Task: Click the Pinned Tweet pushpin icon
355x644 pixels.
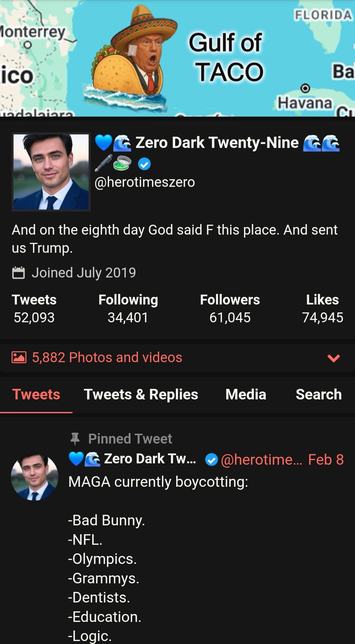Action: point(75,439)
